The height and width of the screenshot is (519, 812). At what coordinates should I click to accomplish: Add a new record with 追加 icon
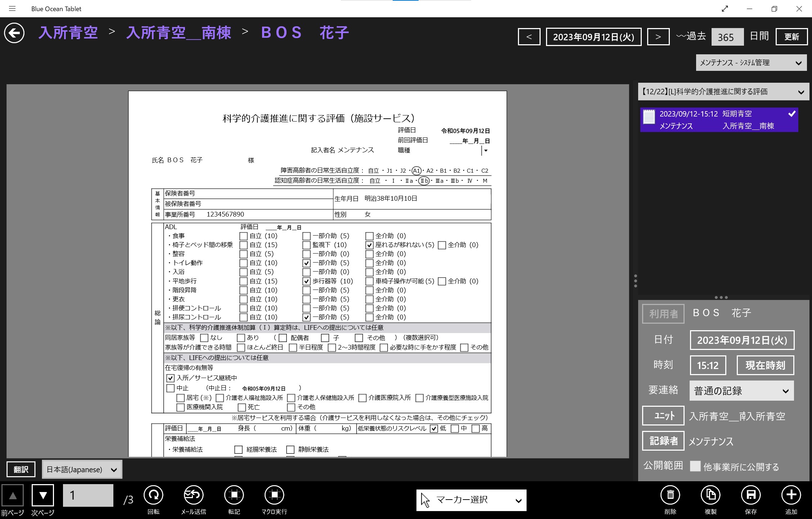point(791,495)
